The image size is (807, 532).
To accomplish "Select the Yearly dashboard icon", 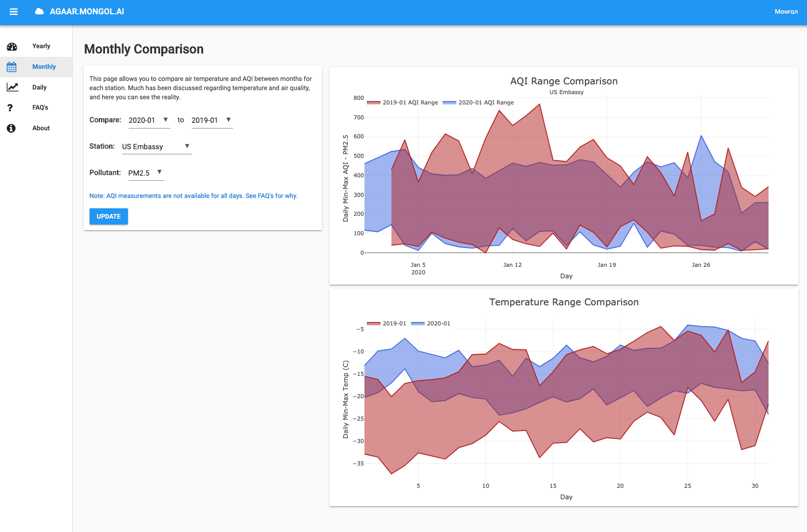I will click(x=11, y=46).
